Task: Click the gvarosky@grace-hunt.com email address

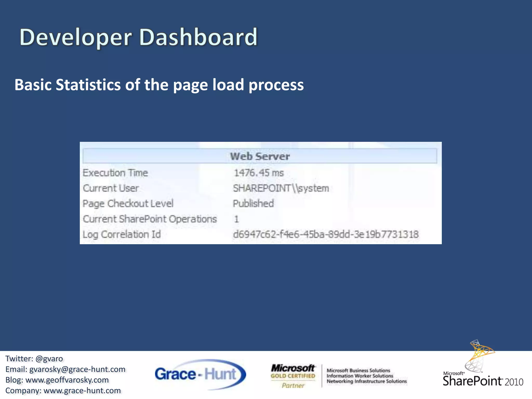Action: click(77, 369)
